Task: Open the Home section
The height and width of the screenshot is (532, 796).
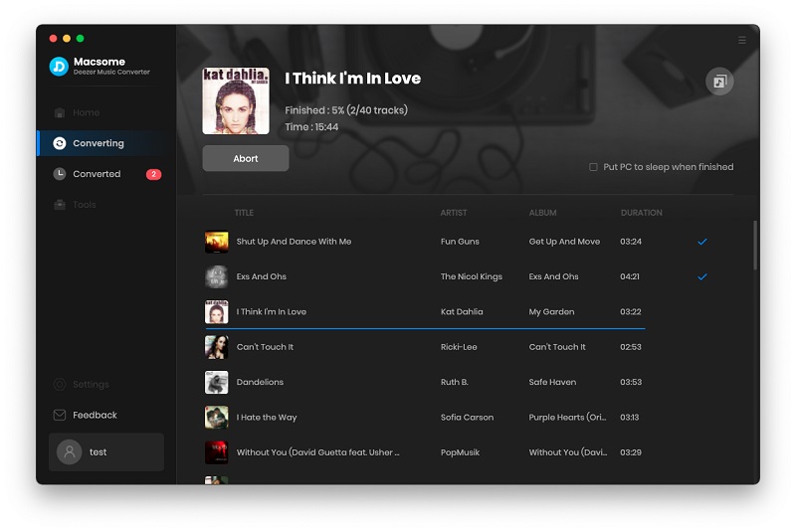Action: [x=86, y=112]
